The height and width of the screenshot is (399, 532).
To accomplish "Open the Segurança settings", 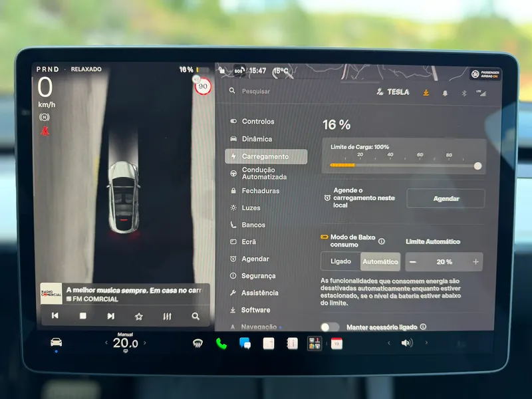I will [253, 276].
